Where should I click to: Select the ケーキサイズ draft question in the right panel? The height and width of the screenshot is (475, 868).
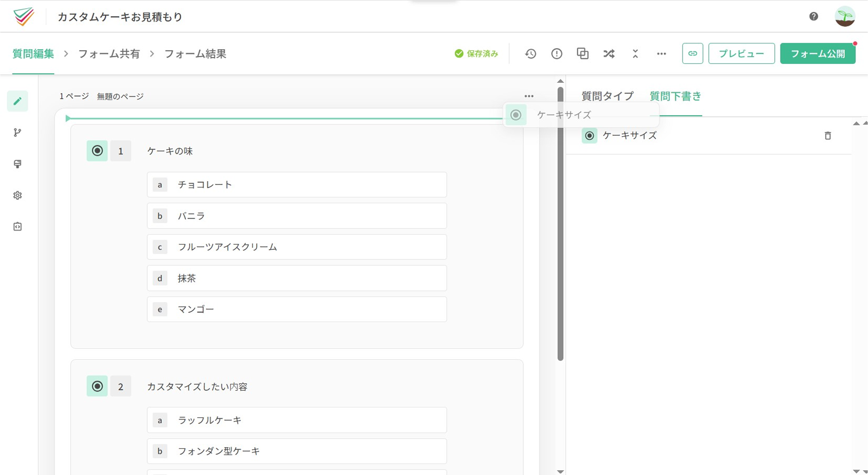click(x=708, y=136)
